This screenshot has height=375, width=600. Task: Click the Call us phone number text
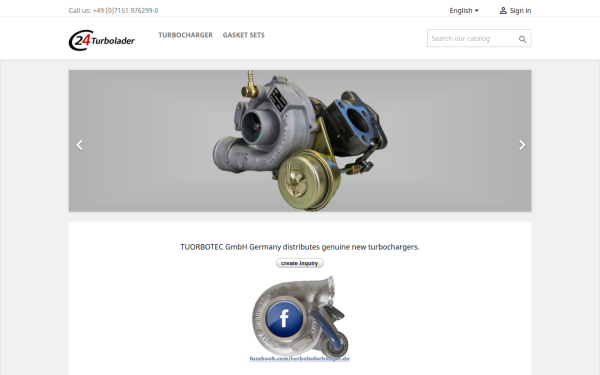pyautogui.click(x=113, y=11)
